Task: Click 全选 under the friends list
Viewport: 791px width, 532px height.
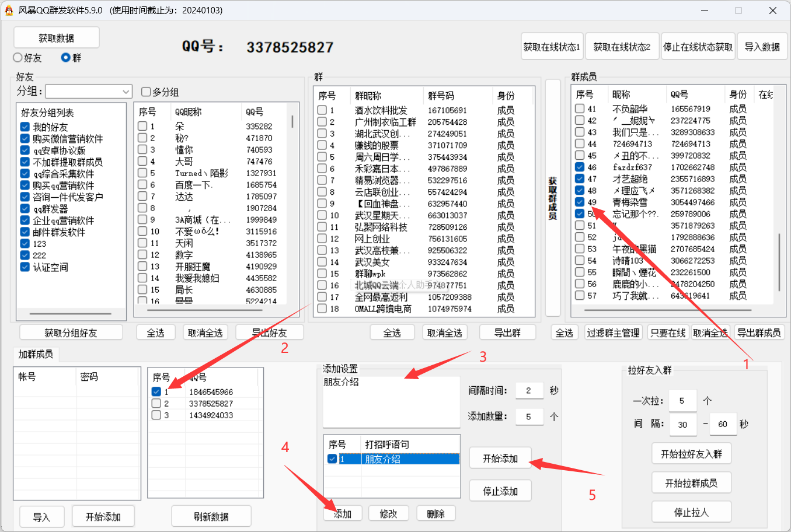Action: (x=156, y=332)
